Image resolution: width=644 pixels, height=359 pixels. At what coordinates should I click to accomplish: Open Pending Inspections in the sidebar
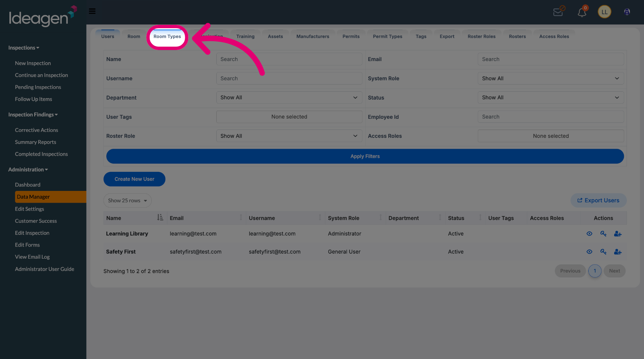click(38, 87)
